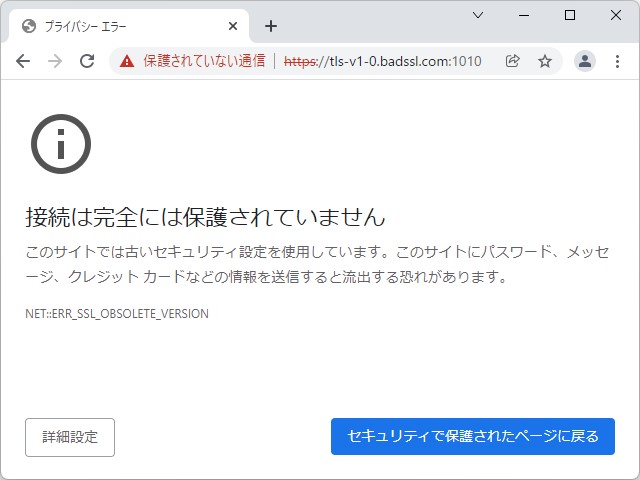This screenshot has width=640, height=480.
Task: Click the large info circle icon
Action: point(61,144)
